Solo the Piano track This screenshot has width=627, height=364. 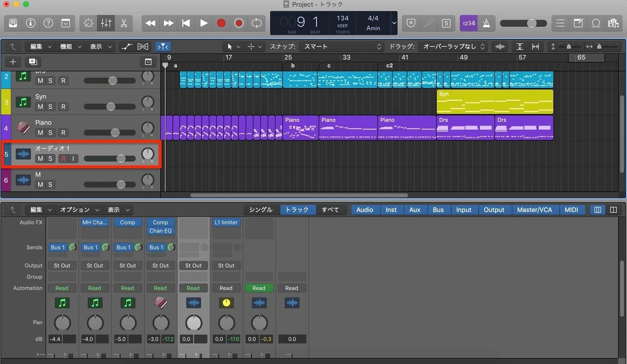click(x=51, y=133)
